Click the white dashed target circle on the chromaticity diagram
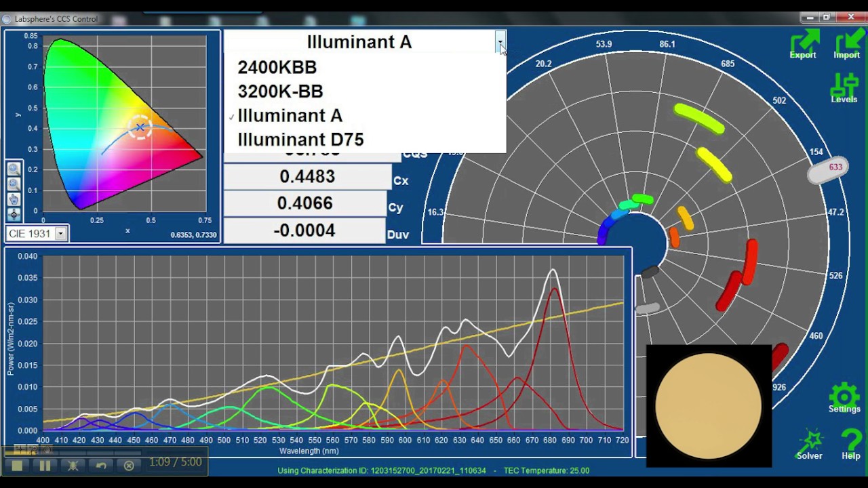This screenshot has height=488, width=868. (x=140, y=127)
